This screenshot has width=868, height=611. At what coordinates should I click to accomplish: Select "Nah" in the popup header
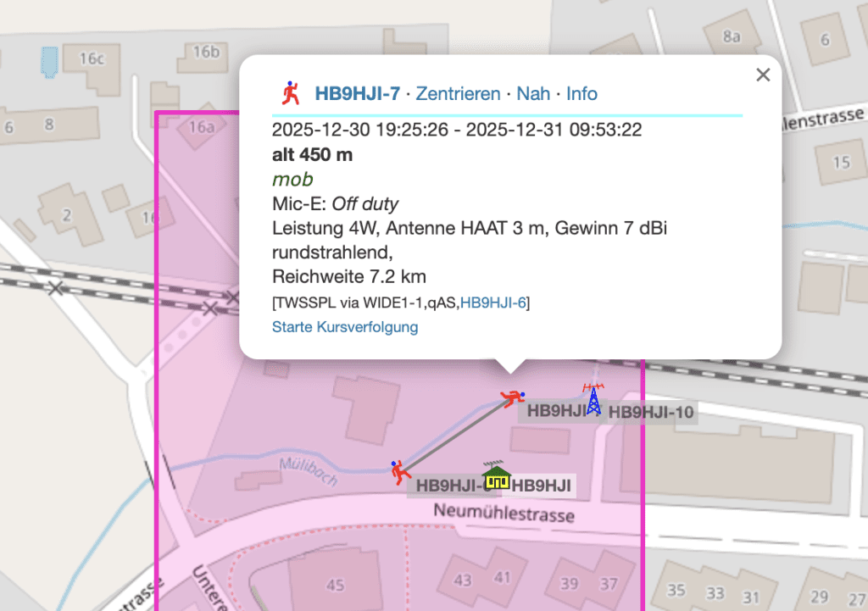tap(533, 93)
